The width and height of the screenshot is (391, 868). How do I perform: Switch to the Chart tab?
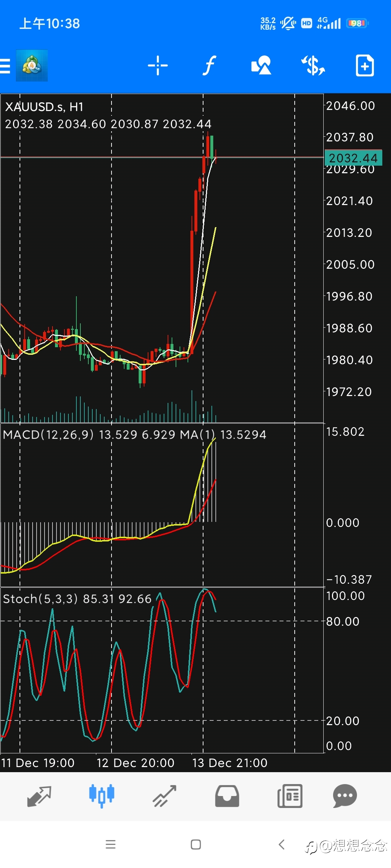[x=102, y=796]
